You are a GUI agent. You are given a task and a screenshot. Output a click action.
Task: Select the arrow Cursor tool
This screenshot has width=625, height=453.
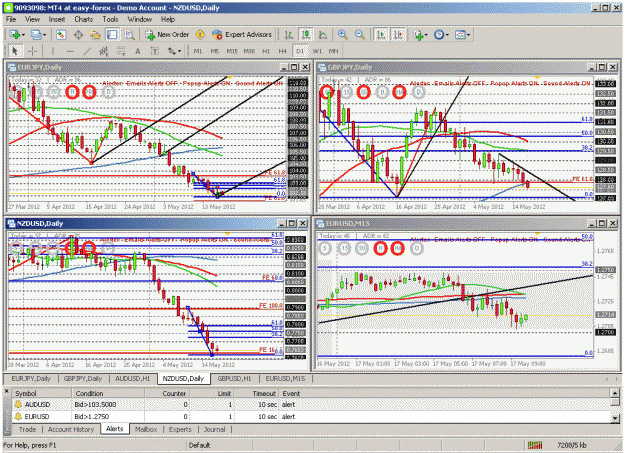[15, 51]
